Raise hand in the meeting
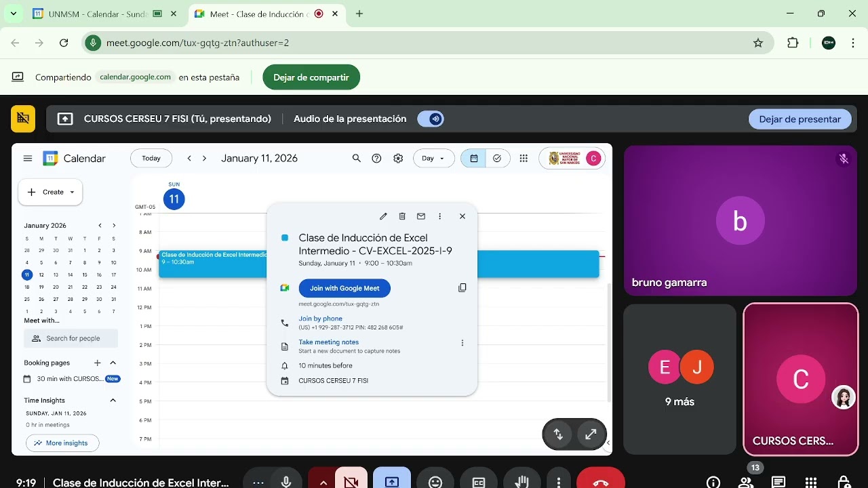868x488 pixels. point(521,482)
